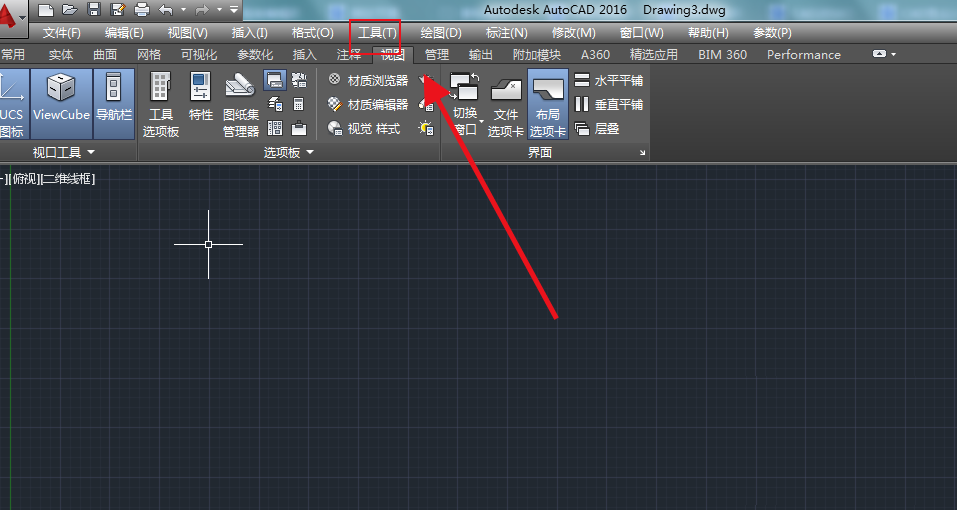Toggle the ViewCube display
Screen dimensions: 957x510
61,104
